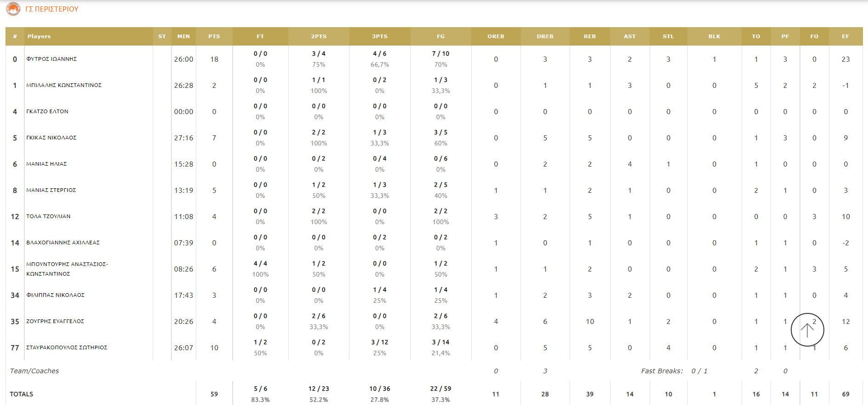Click the TOTALS row label
Screen dimensions: 868x405
coord(22,394)
